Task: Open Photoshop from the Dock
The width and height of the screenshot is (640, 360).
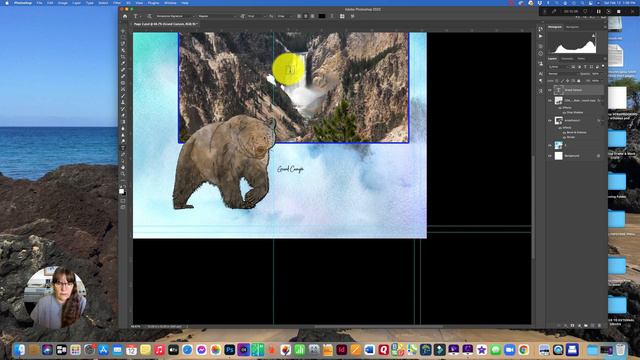Action: tap(230, 350)
